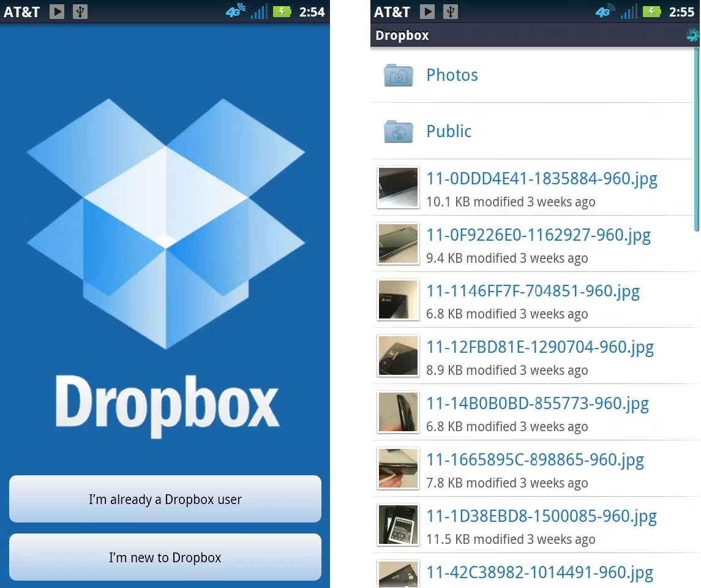Image resolution: width=701 pixels, height=588 pixels.
Task: Open file 11-0DDD4E41-1835884-960.jpg
Action: click(x=541, y=179)
